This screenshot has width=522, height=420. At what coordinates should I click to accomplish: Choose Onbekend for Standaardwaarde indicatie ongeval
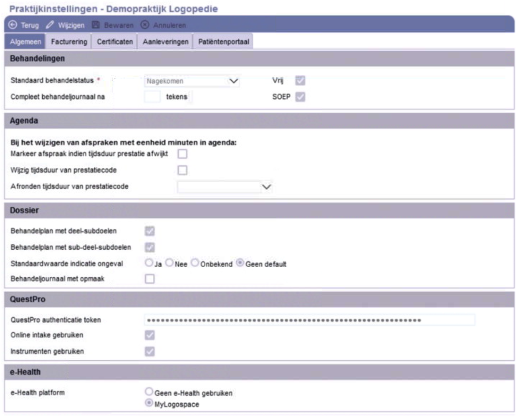click(x=195, y=263)
